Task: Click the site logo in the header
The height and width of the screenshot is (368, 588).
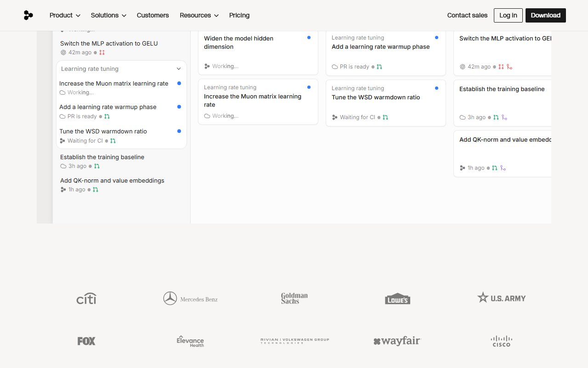Action: [28, 15]
